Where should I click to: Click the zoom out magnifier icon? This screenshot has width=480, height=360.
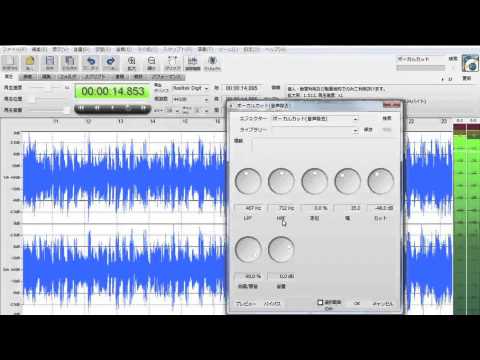tap(151, 63)
